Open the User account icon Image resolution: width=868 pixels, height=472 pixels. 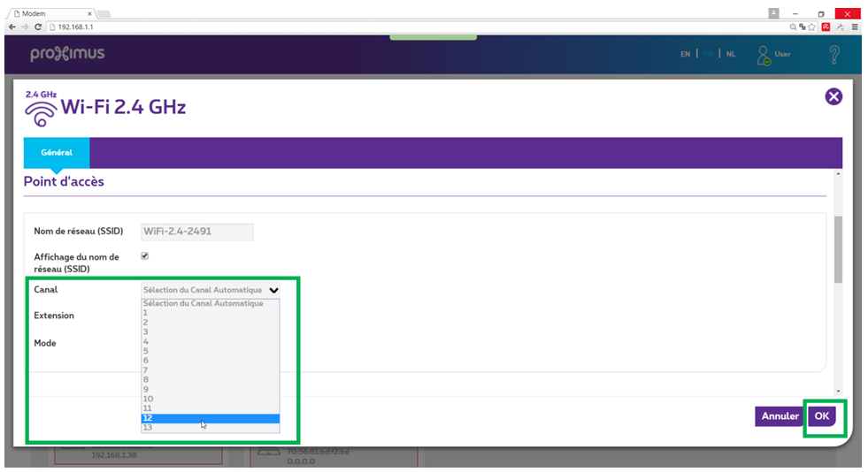pyautogui.click(x=764, y=55)
